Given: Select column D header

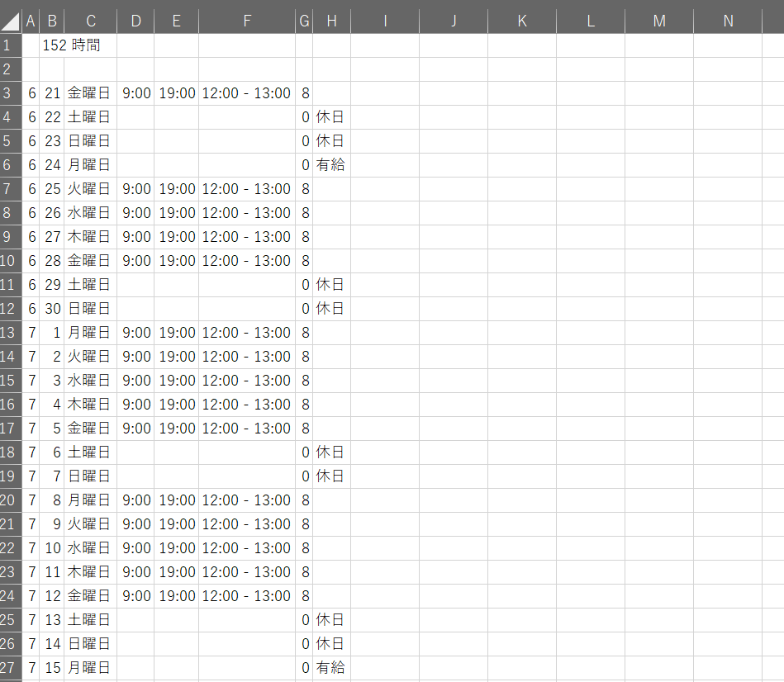Looking at the screenshot, I should [x=135, y=21].
